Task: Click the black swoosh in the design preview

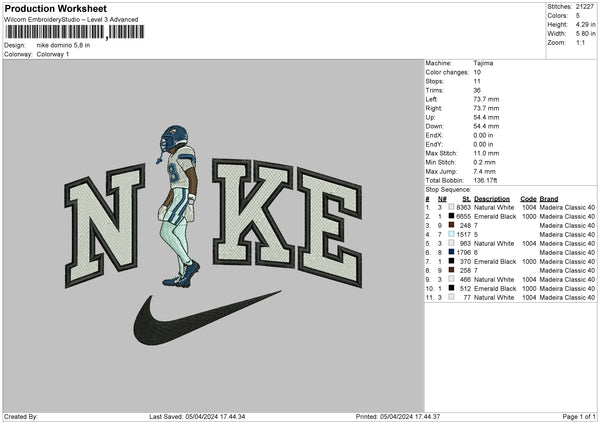Action: tap(207, 318)
